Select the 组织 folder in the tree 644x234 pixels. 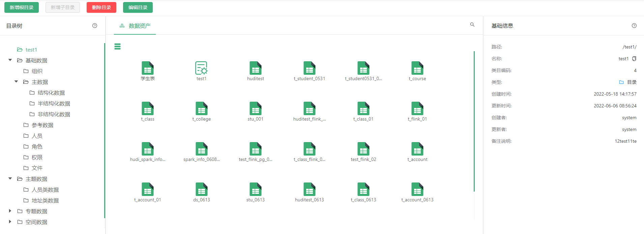[37, 71]
